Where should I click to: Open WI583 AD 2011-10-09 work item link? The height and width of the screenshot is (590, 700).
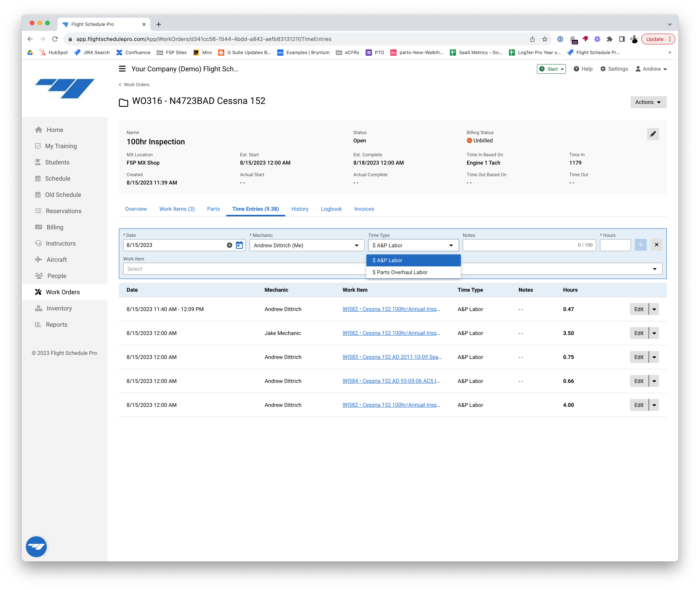tap(392, 357)
